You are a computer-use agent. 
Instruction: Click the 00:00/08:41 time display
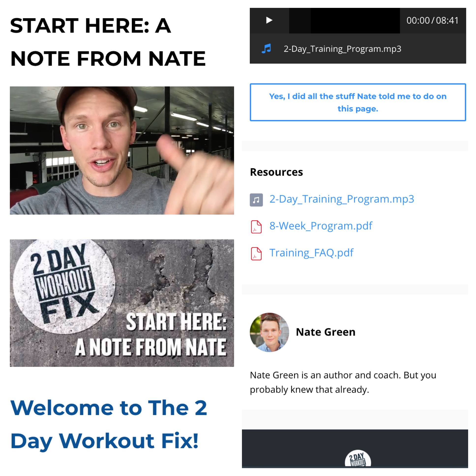click(x=432, y=20)
